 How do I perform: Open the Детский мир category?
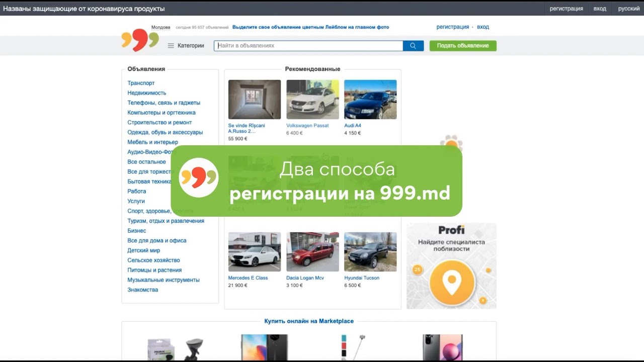coord(144,250)
